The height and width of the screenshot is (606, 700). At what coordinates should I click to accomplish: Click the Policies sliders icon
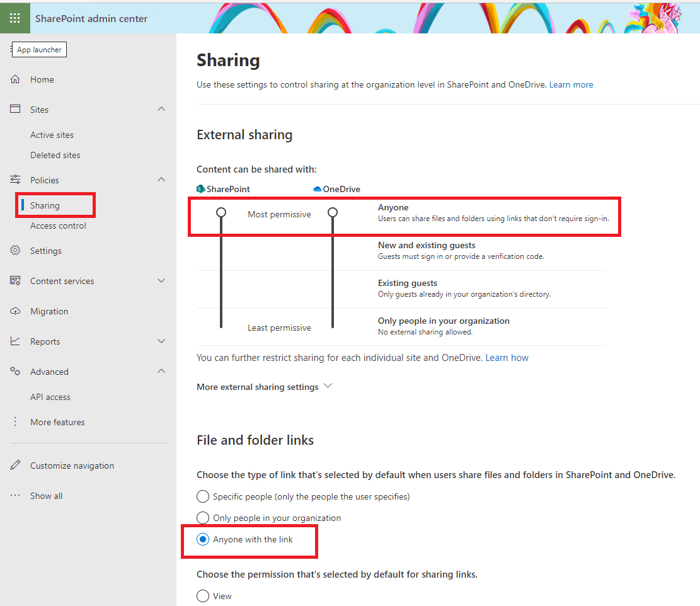pyautogui.click(x=15, y=180)
